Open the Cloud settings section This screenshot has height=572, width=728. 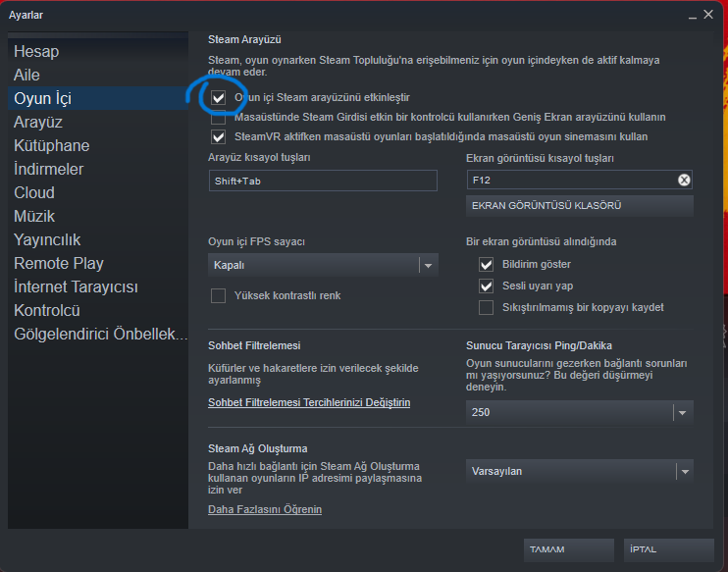98,192
